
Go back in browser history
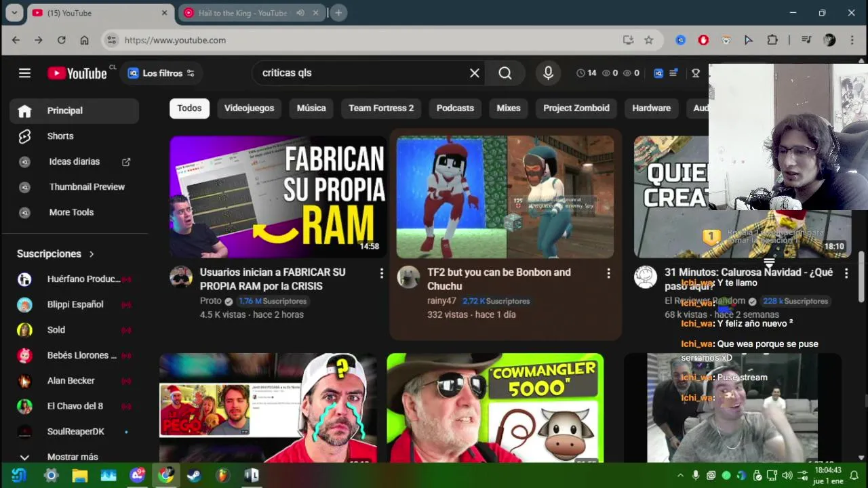click(x=16, y=40)
